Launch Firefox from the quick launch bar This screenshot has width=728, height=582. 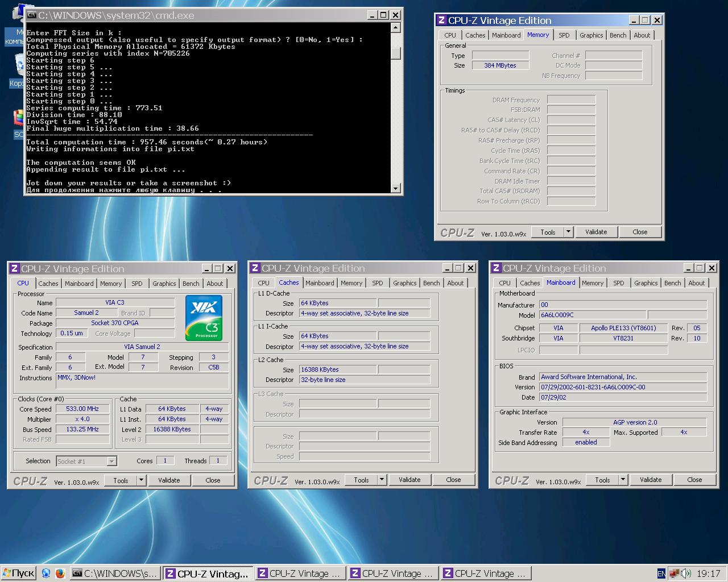60,573
